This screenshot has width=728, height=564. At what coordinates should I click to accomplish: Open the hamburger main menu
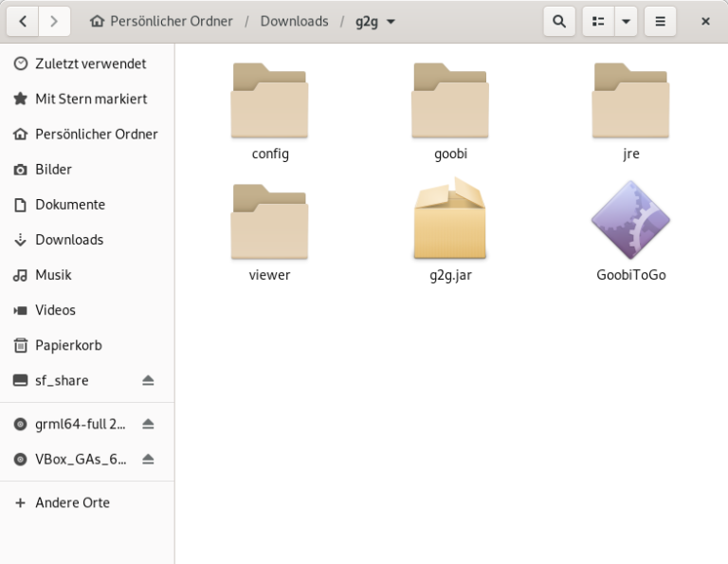click(x=660, y=21)
